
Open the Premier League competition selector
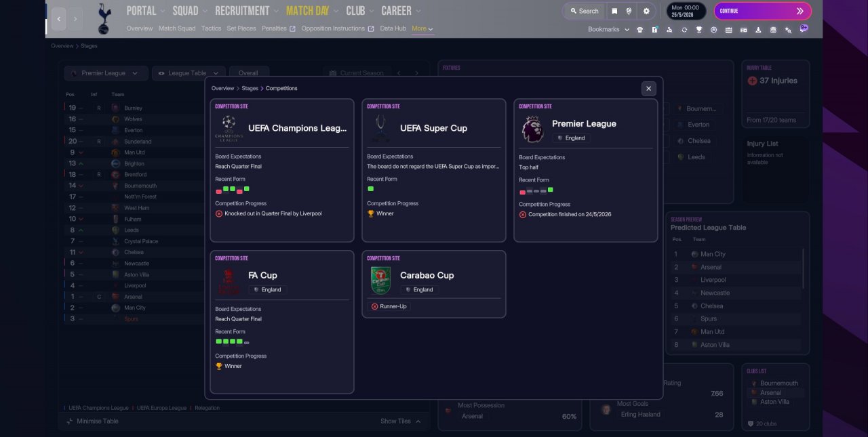click(106, 73)
